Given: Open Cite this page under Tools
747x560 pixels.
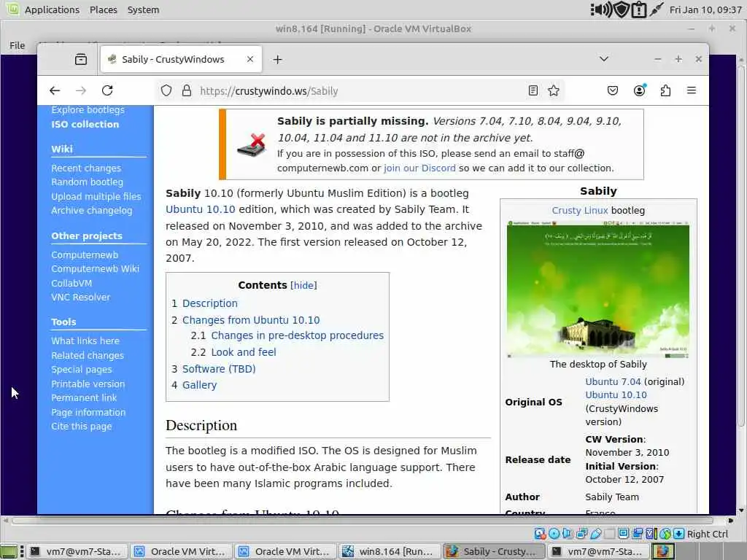Looking at the screenshot, I should tap(82, 426).
